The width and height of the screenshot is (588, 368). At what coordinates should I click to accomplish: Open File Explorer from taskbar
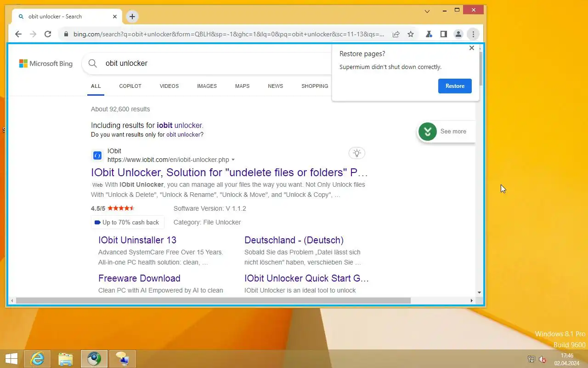click(66, 359)
